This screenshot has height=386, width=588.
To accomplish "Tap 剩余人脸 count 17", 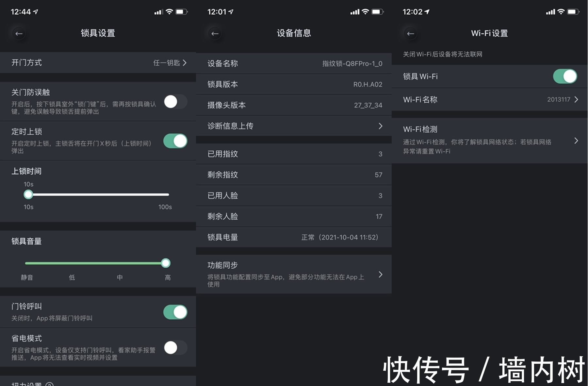I will click(379, 216).
